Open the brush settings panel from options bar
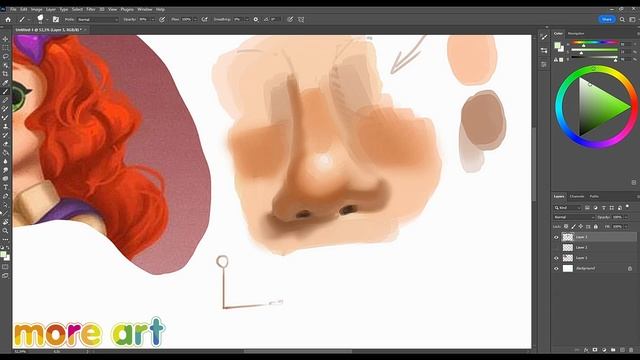This screenshot has width=640, height=360. tap(56, 19)
